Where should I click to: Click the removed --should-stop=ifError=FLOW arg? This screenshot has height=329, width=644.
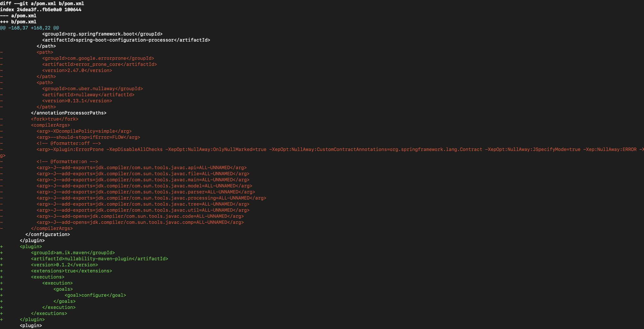88,137
